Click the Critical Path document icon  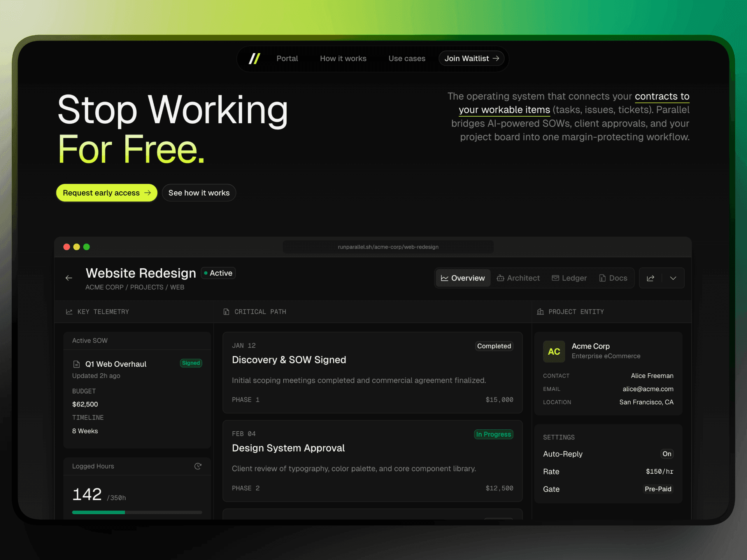click(226, 312)
